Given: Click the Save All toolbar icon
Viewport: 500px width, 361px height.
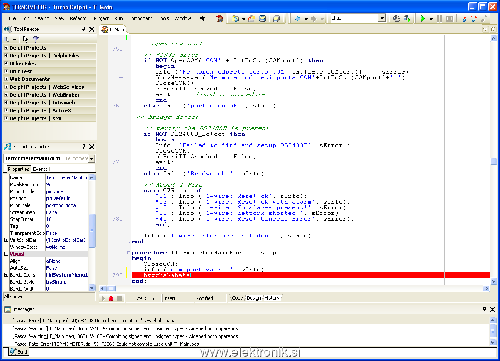Looking at the screenshot, I should pos(276,19).
